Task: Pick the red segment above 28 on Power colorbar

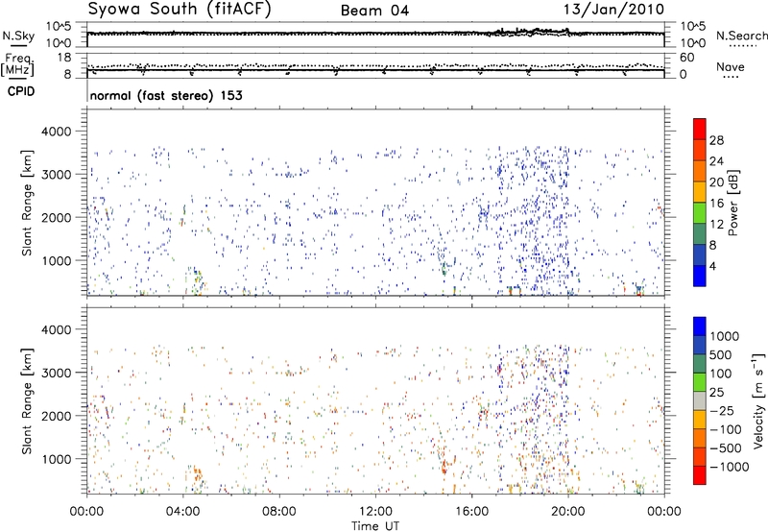Action: tap(700, 129)
